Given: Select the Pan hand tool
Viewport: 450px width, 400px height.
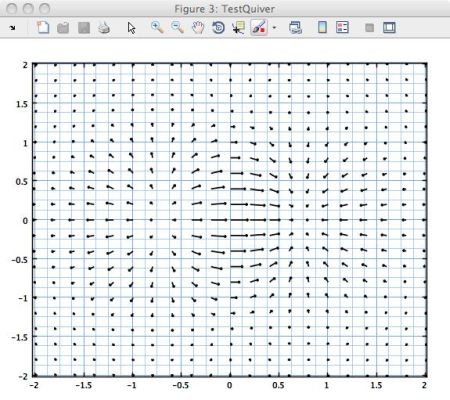Looking at the screenshot, I should (198, 27).
